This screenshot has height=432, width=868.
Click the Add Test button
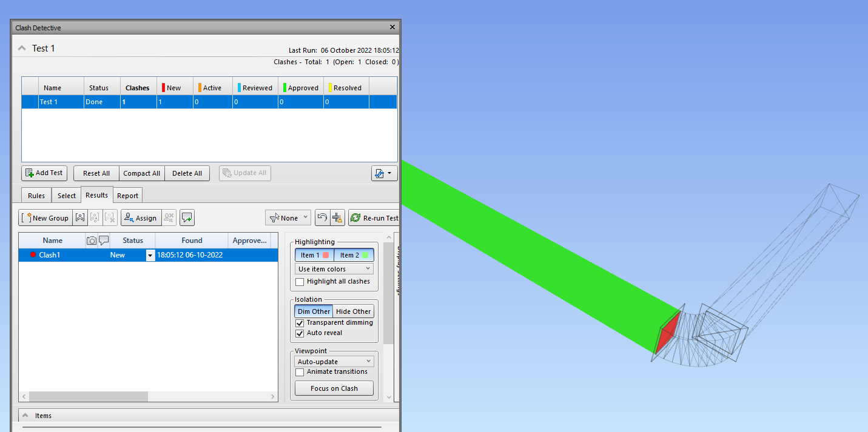tap(44, 173)
